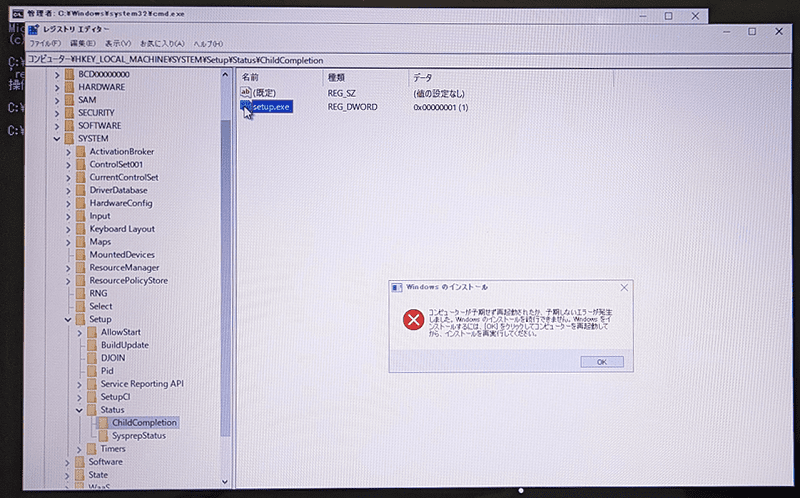Select the Status key label
800x498 pixels.
(x=112, y=410)
